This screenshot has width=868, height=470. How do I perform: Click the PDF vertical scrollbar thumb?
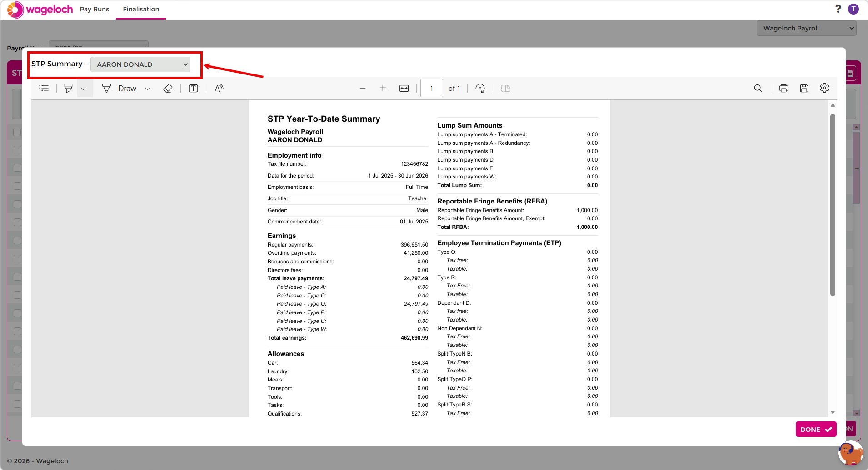tap(833, 205)
